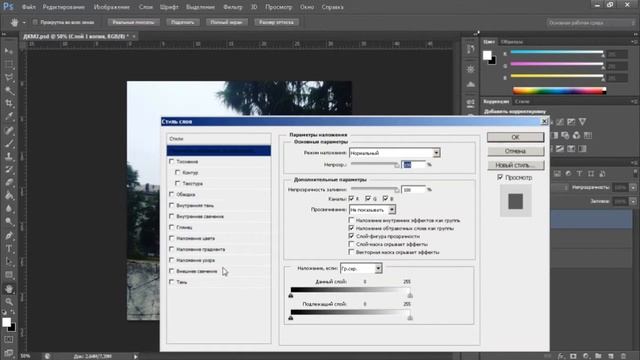
Task: Open the Hand tool preset picker arrow
Action: point(24,22)
